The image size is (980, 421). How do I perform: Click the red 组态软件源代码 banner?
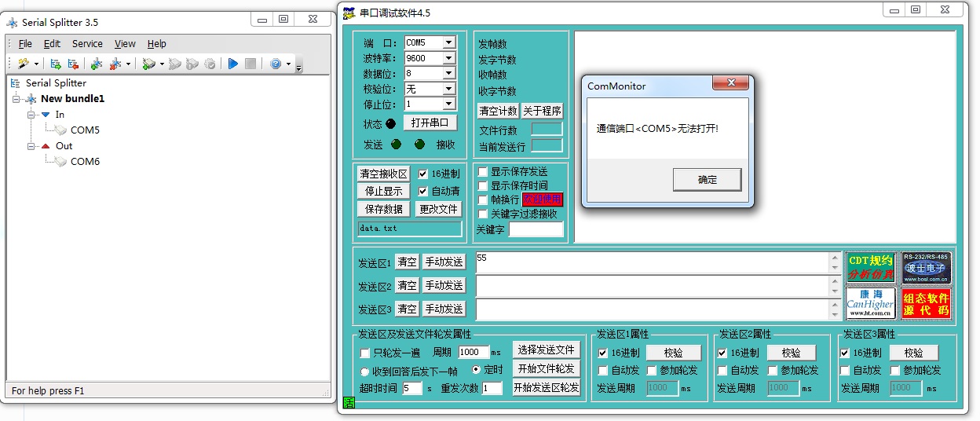pyautogui.click(x=926, y=303)
